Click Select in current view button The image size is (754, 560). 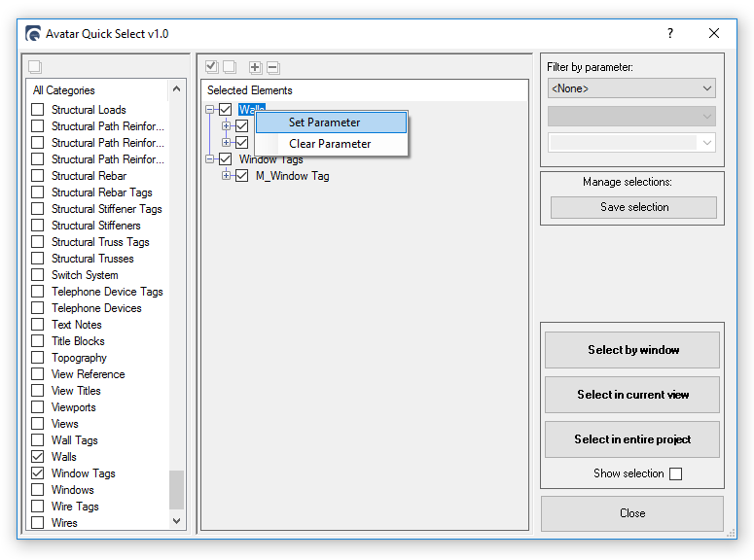pos(631,395)
